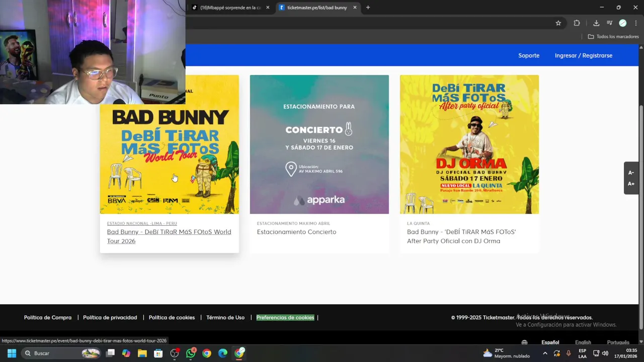Open Microsoft Store from the taskbar
Screen dimensions: 644x362
[x=158, y=353]
